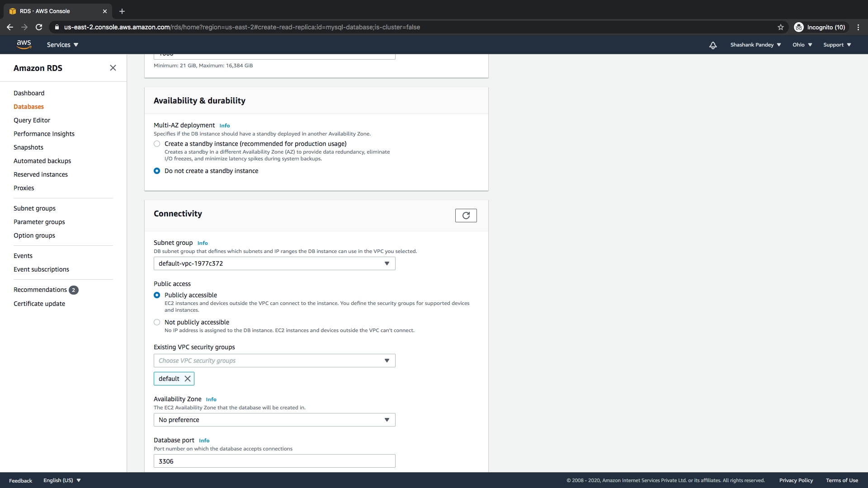Click the AWS logo home icon
The width and height of the screenshot is (868, 488).
pyautogui.click(x=24, y=44)
